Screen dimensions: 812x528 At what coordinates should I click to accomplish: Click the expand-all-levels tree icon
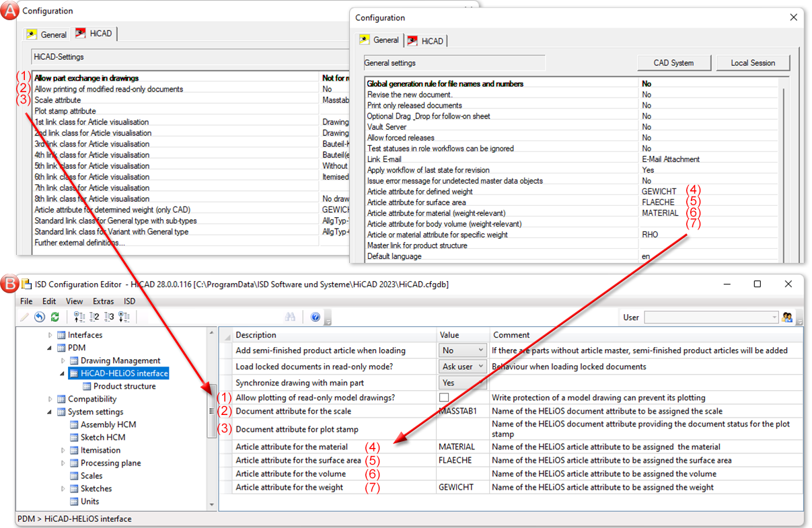click(124, 317)
